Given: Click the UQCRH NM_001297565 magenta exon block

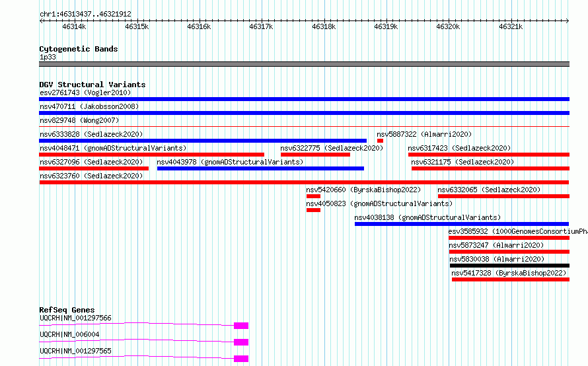Looking at the screenshot, I should click(x=241, y=359).
